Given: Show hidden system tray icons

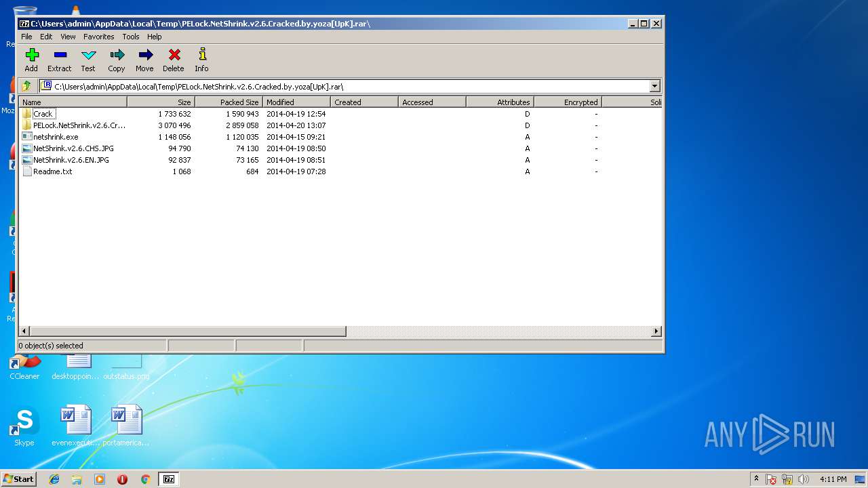Looking at the screenshot, I should [x=756, y=479].
